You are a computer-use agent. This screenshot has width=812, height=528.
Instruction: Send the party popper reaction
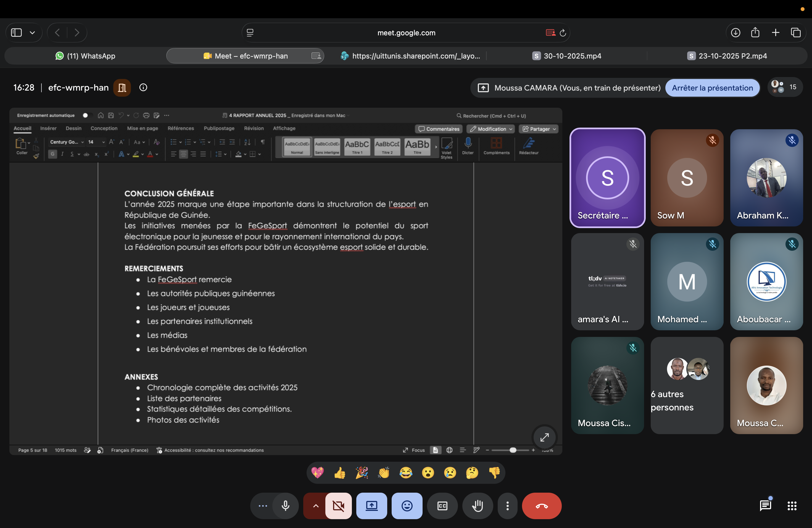[362, 473]
